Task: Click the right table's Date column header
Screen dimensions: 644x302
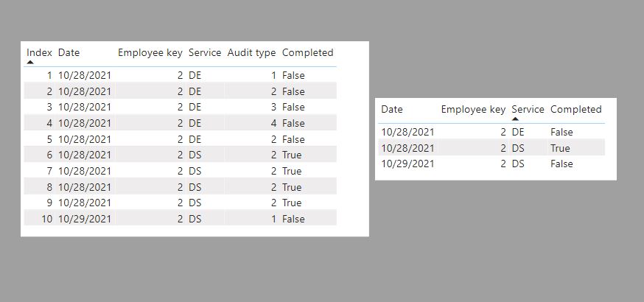Action: (x=392, y=109)
